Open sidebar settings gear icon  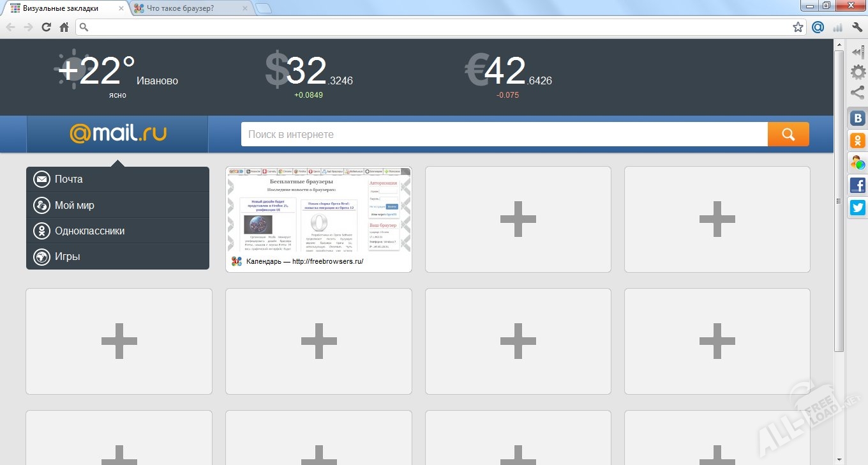(858, 72)
